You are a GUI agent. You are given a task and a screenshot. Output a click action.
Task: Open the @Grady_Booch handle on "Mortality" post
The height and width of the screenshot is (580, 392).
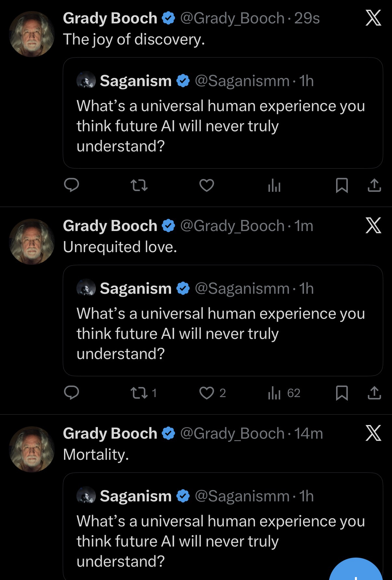click(x=232, y=433)
